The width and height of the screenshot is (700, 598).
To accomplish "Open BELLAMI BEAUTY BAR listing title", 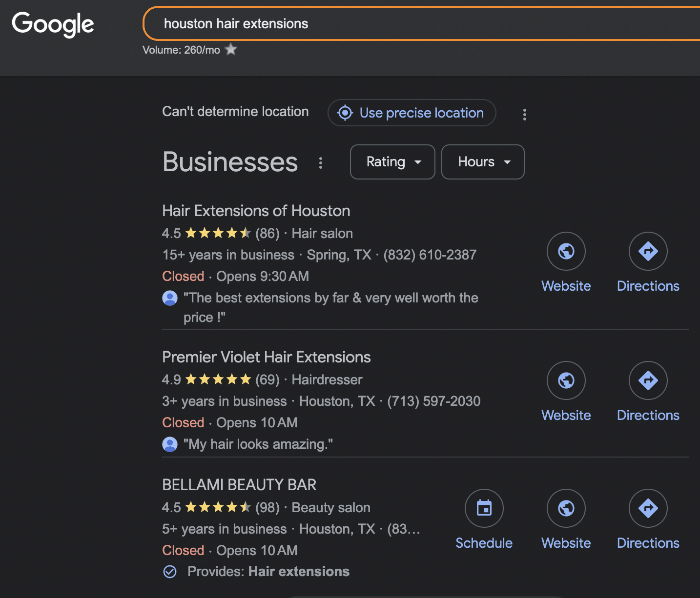I will coord(239,485).
